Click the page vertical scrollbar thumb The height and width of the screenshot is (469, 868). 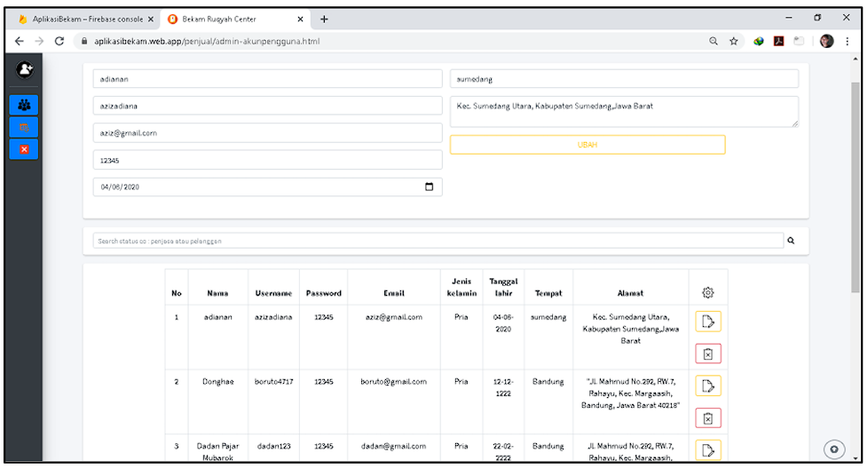click(855, 178)
